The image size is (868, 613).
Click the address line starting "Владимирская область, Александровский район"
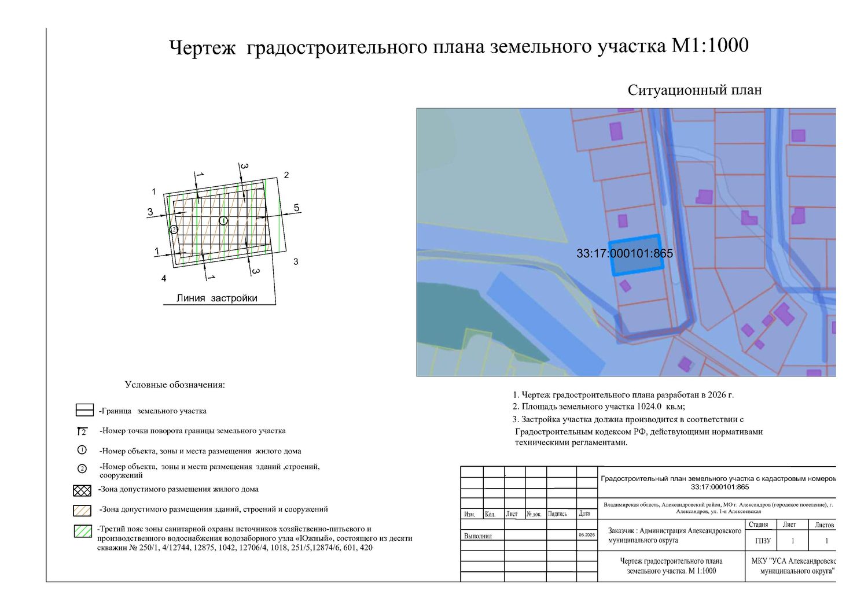pyautogui.click(x=718, y=508)
